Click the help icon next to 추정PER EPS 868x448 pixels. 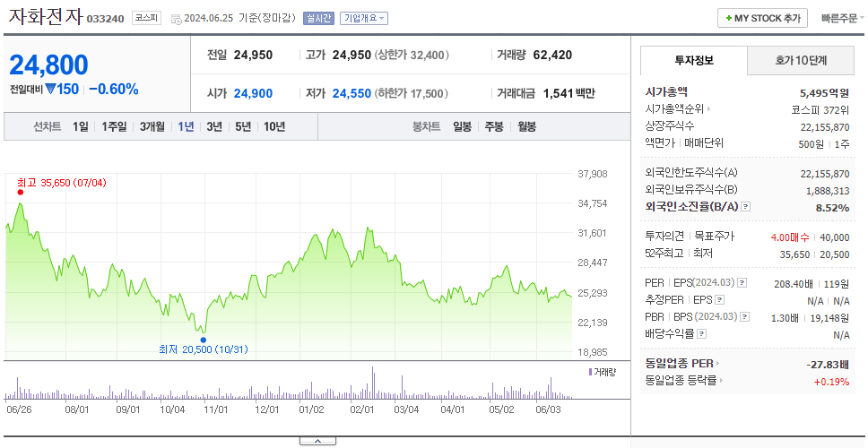tap(719, 300)
